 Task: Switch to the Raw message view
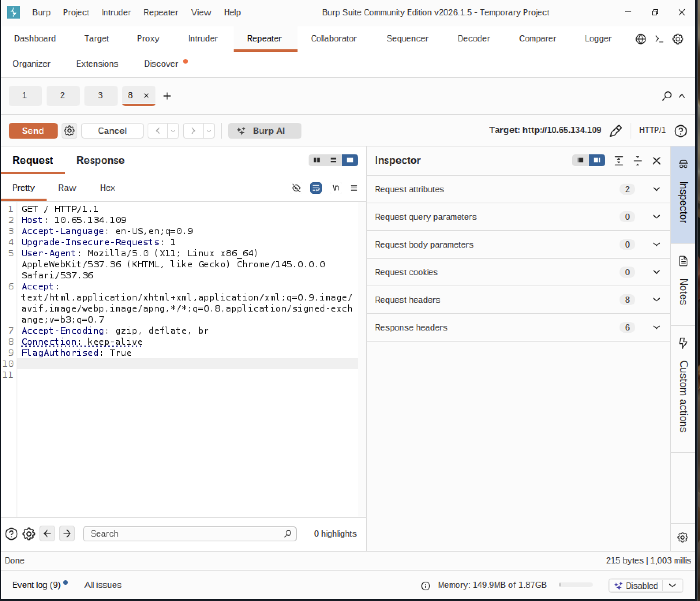[x=67, y=188]
